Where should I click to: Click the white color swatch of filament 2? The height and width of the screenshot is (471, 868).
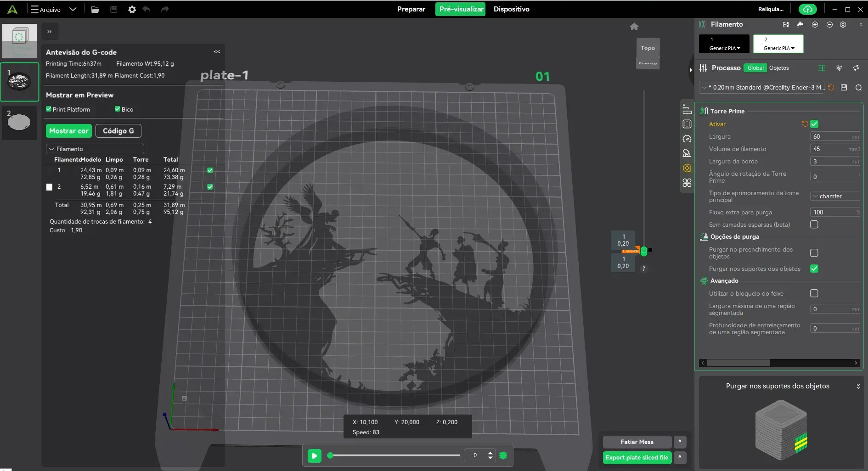49,187
